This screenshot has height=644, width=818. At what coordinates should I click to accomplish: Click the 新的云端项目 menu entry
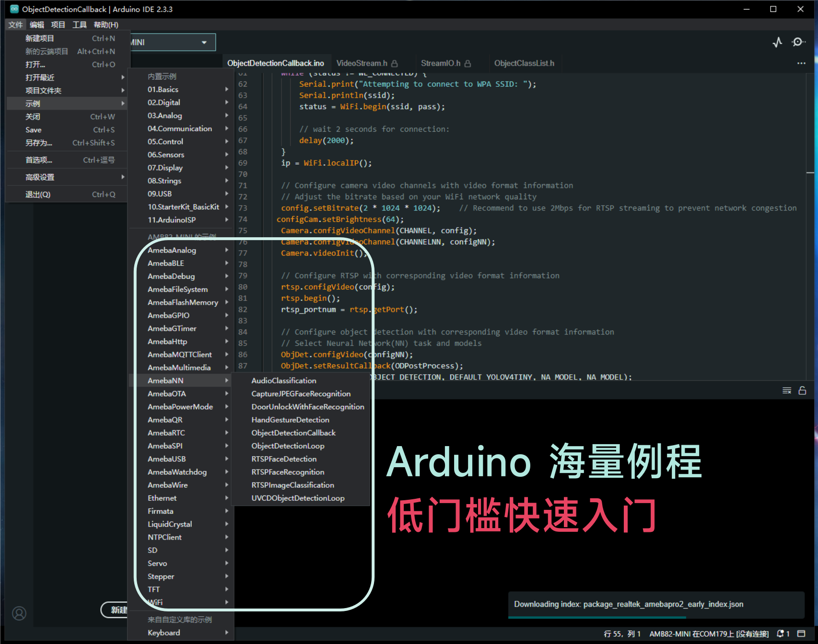(x=67, y=51)
